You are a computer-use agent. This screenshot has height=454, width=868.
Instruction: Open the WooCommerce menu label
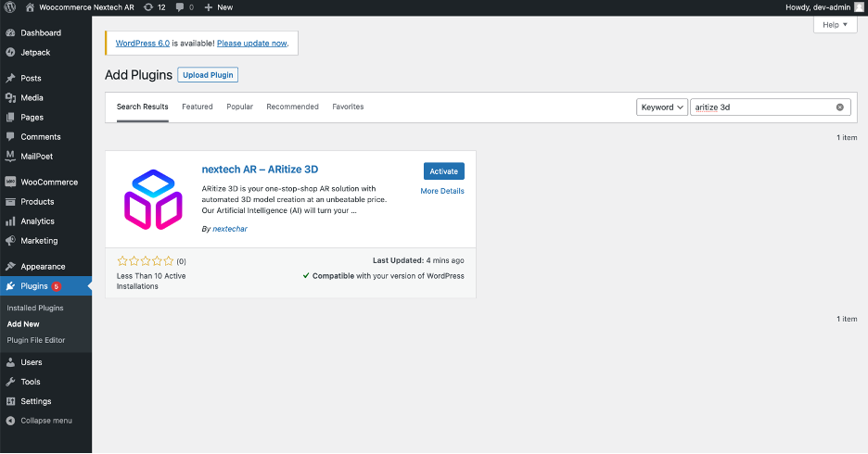[49, 182]
